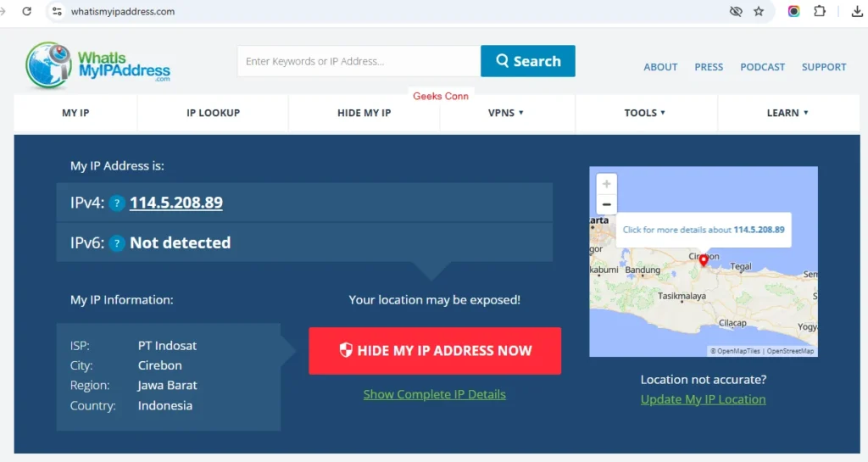Open Update My IP Location link
Image resolution: width=868 pixels, height=462 pixels.
(703, 399)
